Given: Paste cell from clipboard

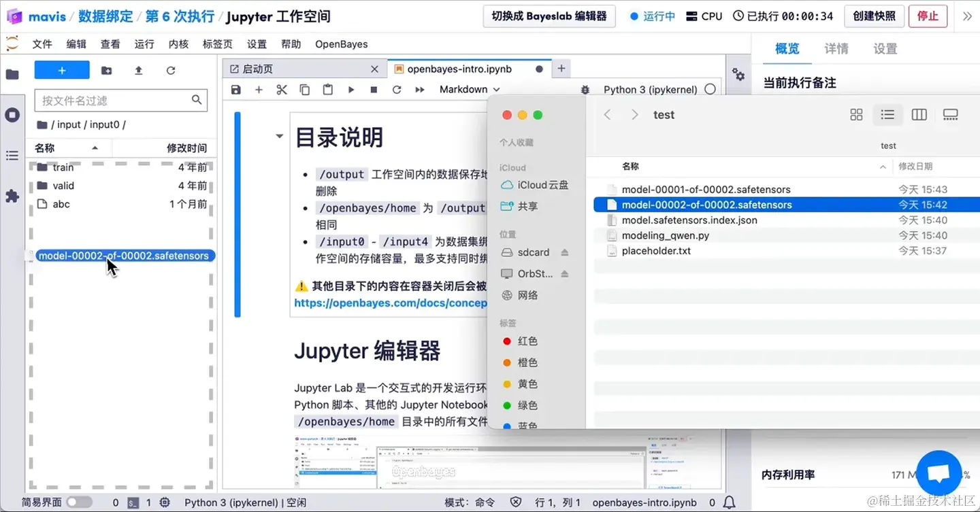Looking at the screenshot, I should point(328,90).
